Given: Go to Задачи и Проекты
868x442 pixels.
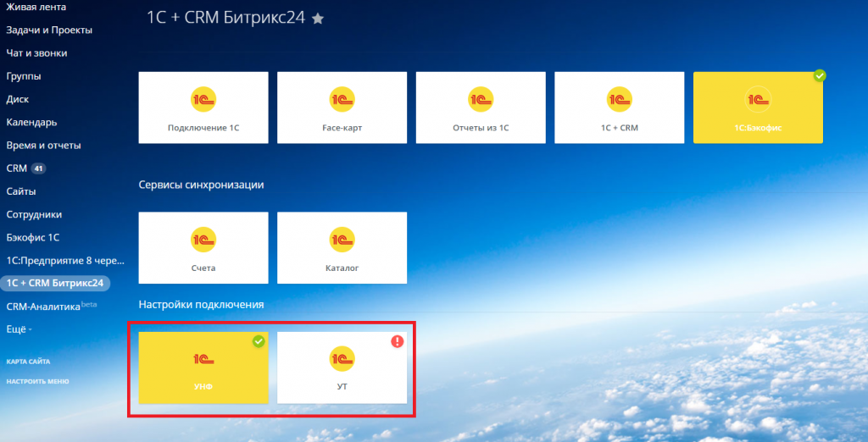Looking at the screenshot, I should (x=49, y=30).
